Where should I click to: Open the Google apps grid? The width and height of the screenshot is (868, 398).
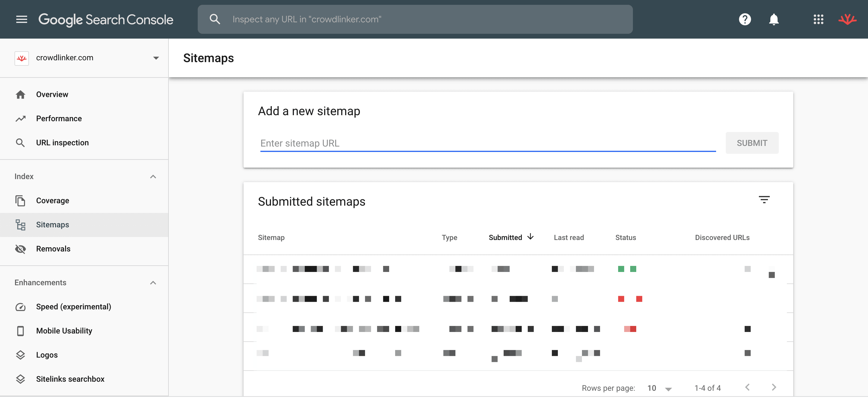[818, 19]
